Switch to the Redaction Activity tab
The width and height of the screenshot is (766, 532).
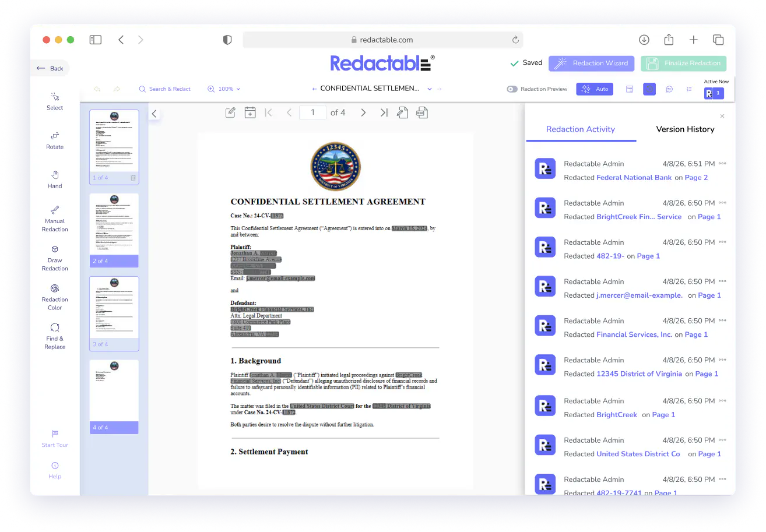[581, 129]
